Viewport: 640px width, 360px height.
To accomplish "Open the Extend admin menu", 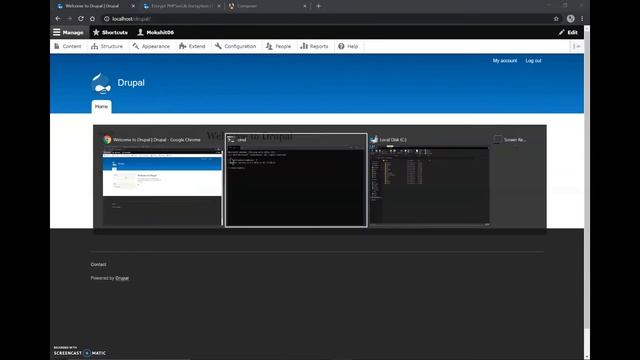I will pyautogui.click(x=192, y=46).
